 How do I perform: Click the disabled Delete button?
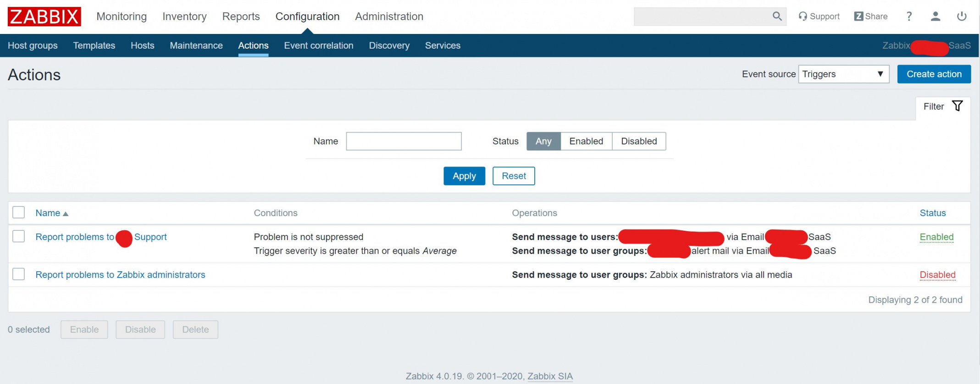195,329
